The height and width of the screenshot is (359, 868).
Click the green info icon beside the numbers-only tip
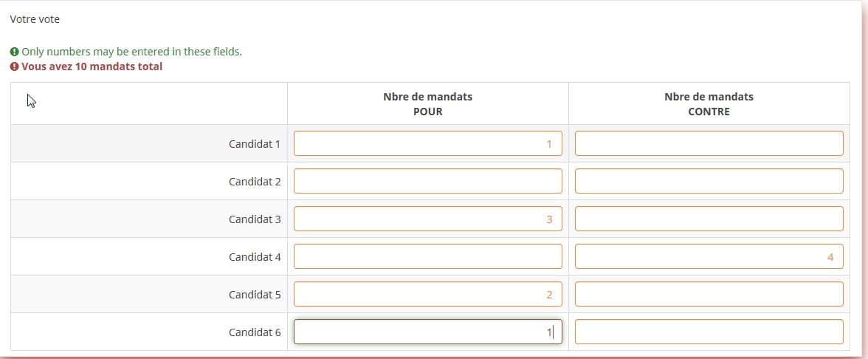[x=14, y=52]
